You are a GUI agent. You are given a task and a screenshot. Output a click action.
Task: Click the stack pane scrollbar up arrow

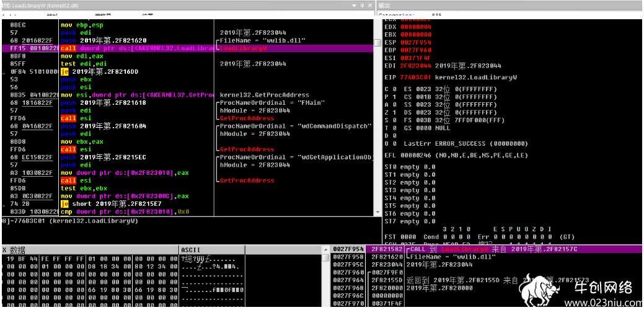coord(325,250)
